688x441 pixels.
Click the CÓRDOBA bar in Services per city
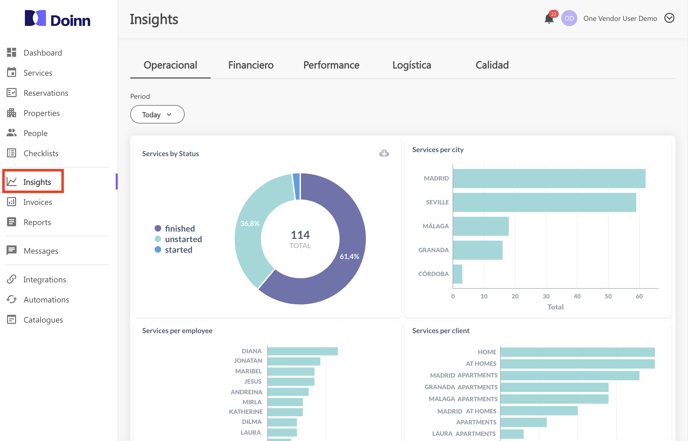[x=458, y=274]
